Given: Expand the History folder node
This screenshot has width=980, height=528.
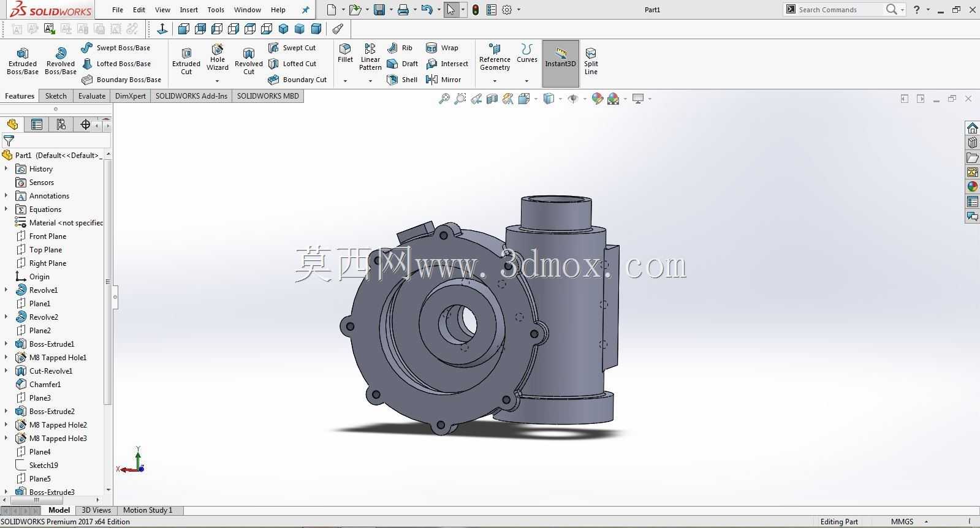Looking at the screenshot, I should pyautogui.click(x=6, y=168).
